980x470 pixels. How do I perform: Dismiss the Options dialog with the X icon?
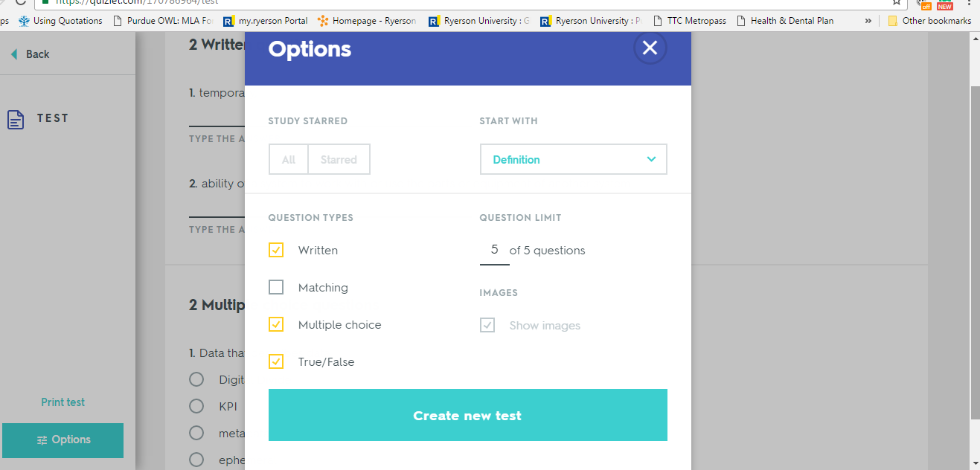(649, 48)
